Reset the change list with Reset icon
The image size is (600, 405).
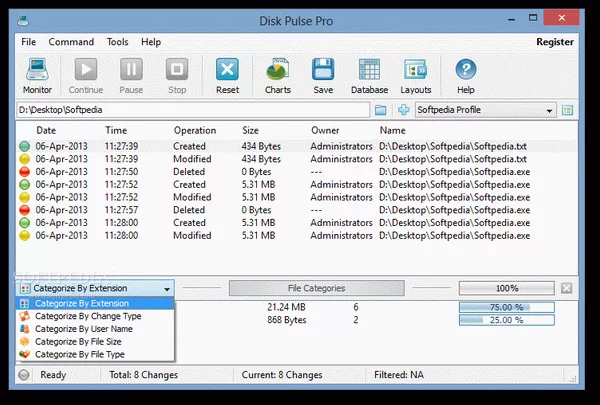[x=227, y=76]
